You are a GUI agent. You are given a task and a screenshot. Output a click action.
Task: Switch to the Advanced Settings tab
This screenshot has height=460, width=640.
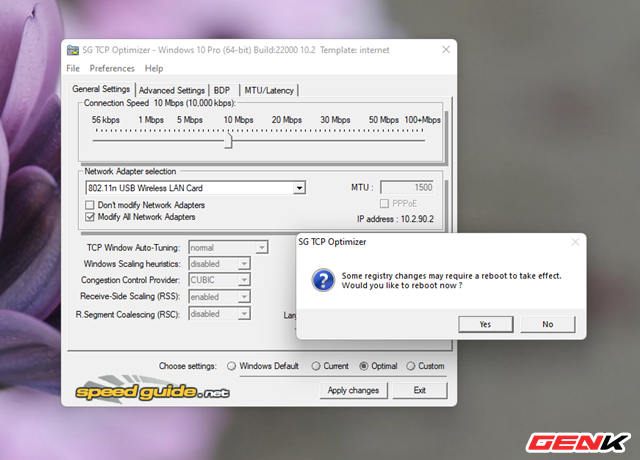tap(172, 90)
